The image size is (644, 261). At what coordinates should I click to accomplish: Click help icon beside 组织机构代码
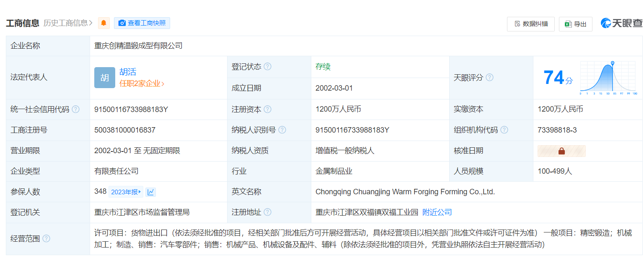(x=504, y=130)
